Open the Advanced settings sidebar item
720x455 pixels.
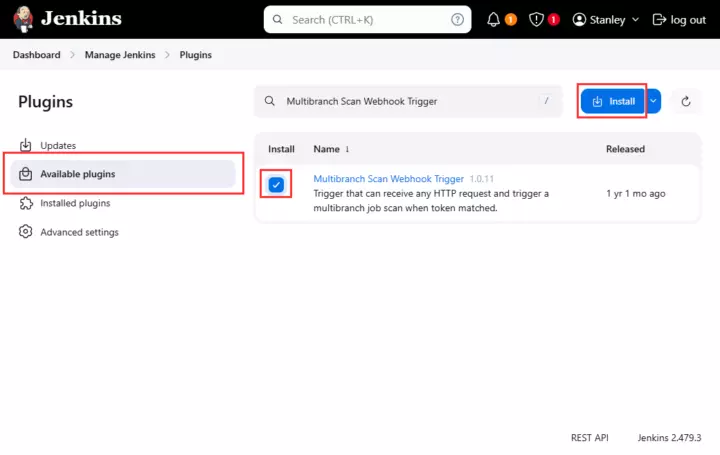pos(123,232)
